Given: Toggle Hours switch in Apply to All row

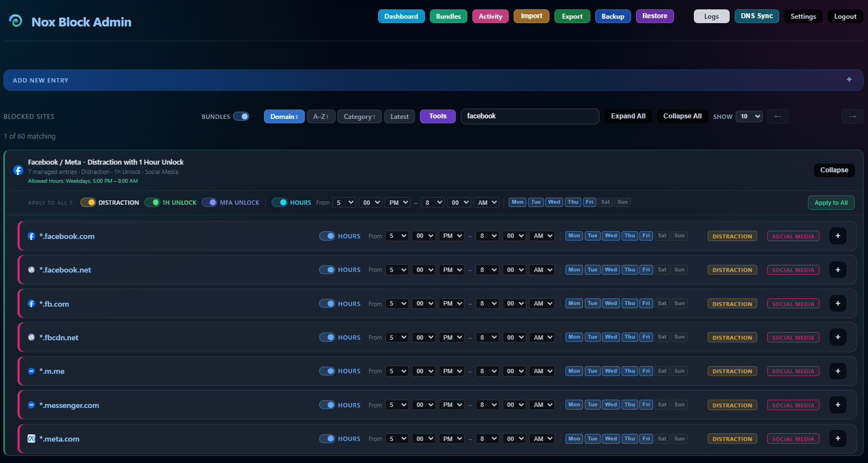Looking at the screenshot, I should [x=279, y=203].
